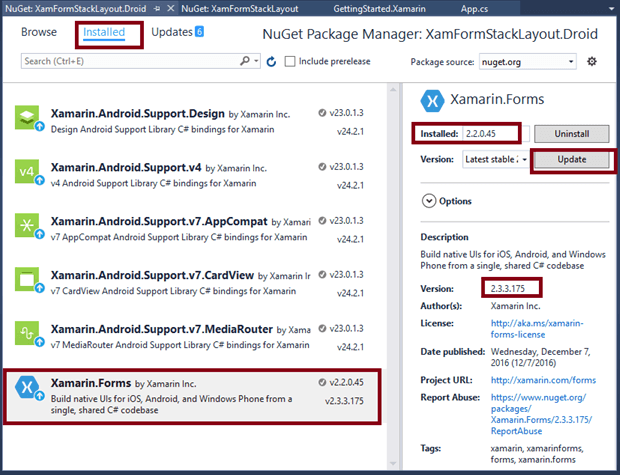Close the XamFormStackLayout.Droid NuGet tab
This screenshot has width=620, height=475.
pos(170,8)
